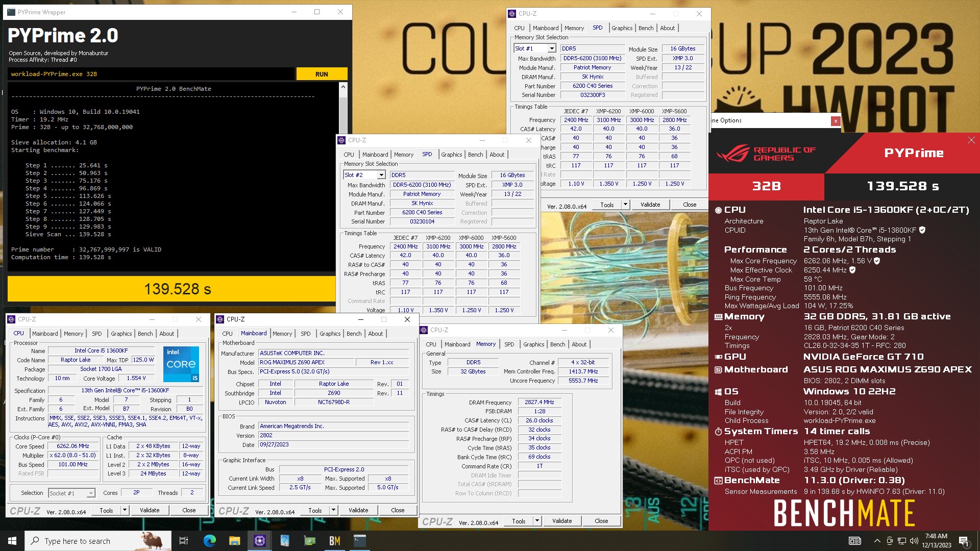Open Task View from the taskbar
The width and height of the screenshot is (980, 551).
184,541
